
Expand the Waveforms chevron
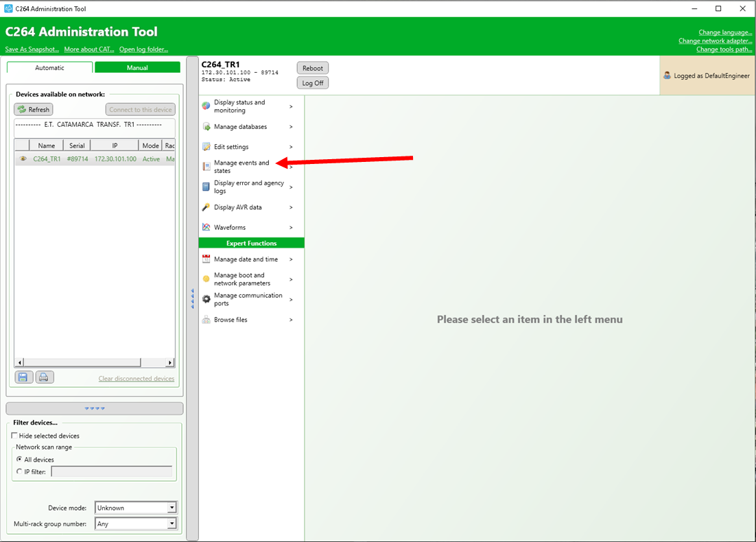[x=291, y=227]
